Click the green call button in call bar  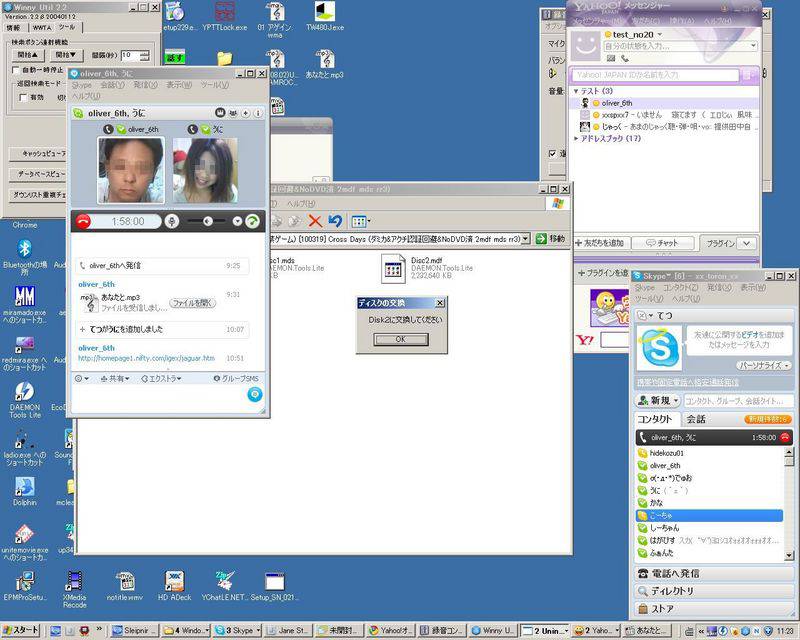(x=252, y=221)
